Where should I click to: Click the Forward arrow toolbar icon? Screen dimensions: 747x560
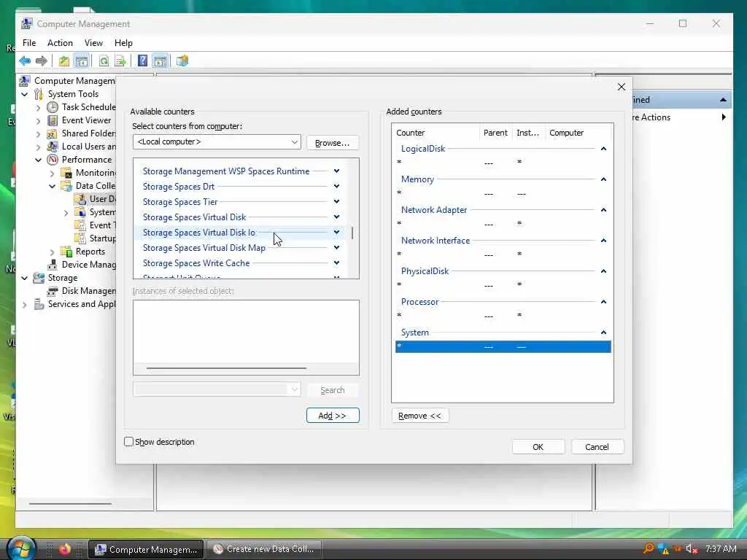click(42, 61)
